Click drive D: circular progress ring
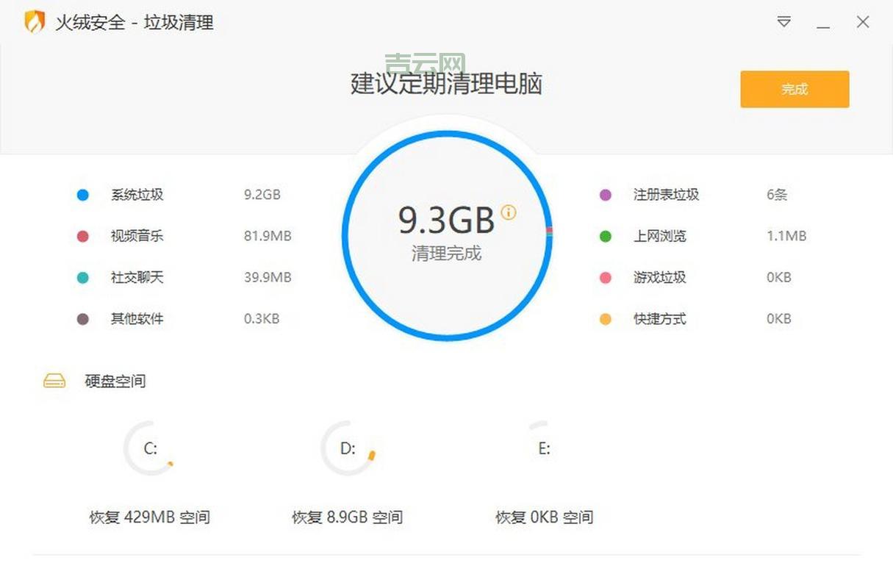The image size is (893, 588). 348,448
